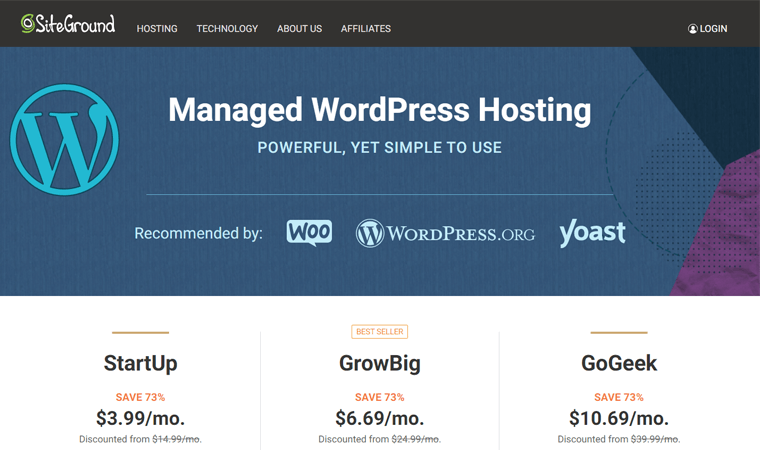Click the $6.69/mo. price

(x=380, y=418)
